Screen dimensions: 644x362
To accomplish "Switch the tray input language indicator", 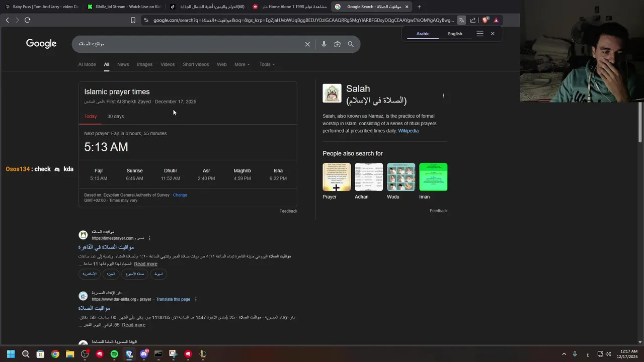I will coord(588,354).
